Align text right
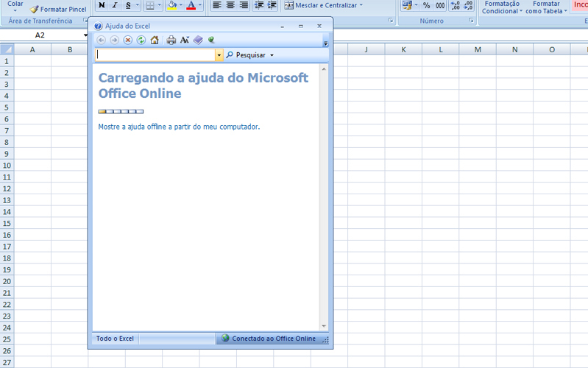 pyautogui.click(x=244, y=5)
